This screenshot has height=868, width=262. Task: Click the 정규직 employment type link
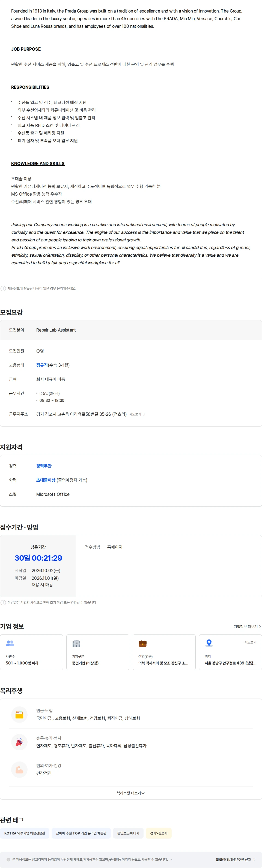point(42,365)
